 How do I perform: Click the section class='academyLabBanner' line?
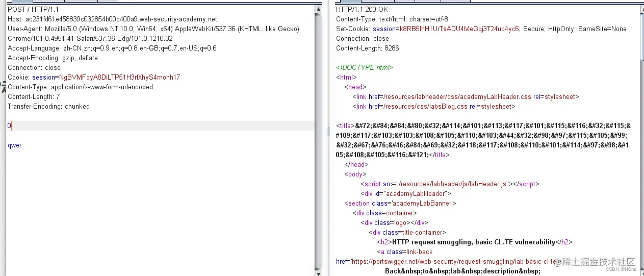pos(400,203)
